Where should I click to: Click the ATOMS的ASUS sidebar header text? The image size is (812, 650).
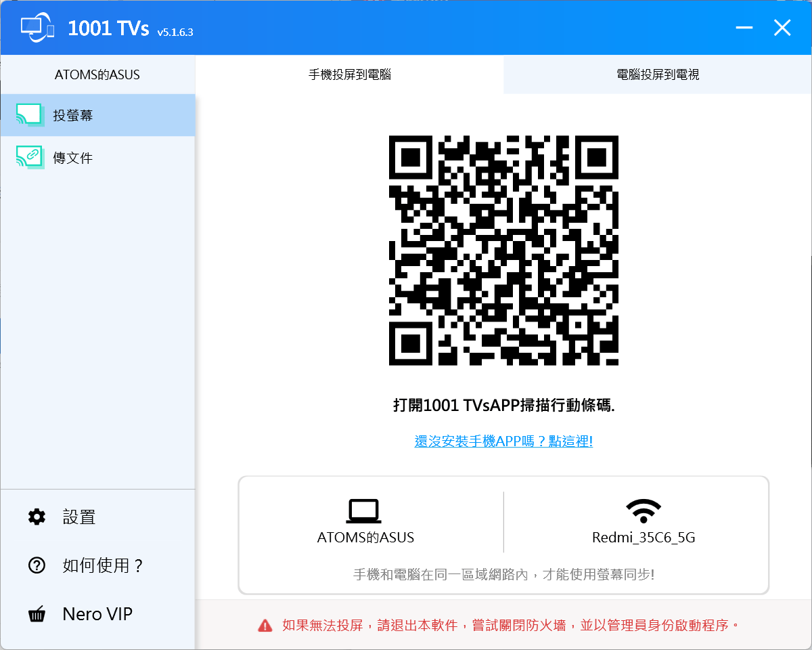click(x=97, y=74)
